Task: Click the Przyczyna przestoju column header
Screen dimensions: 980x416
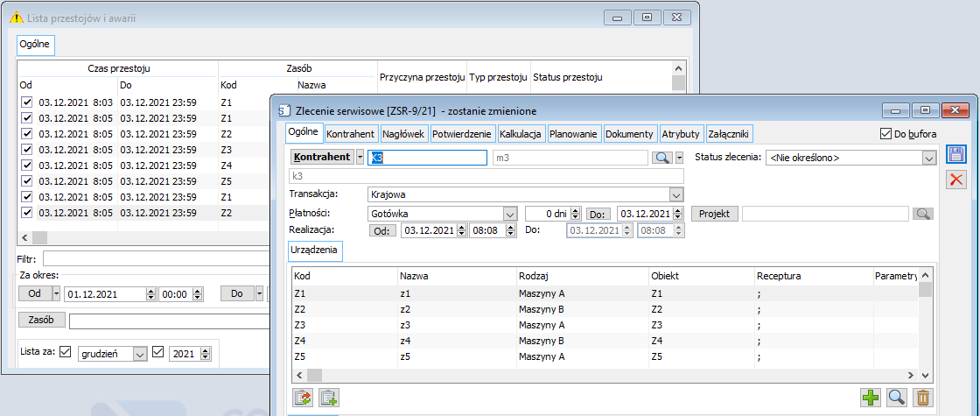Action: coord(422,78)
